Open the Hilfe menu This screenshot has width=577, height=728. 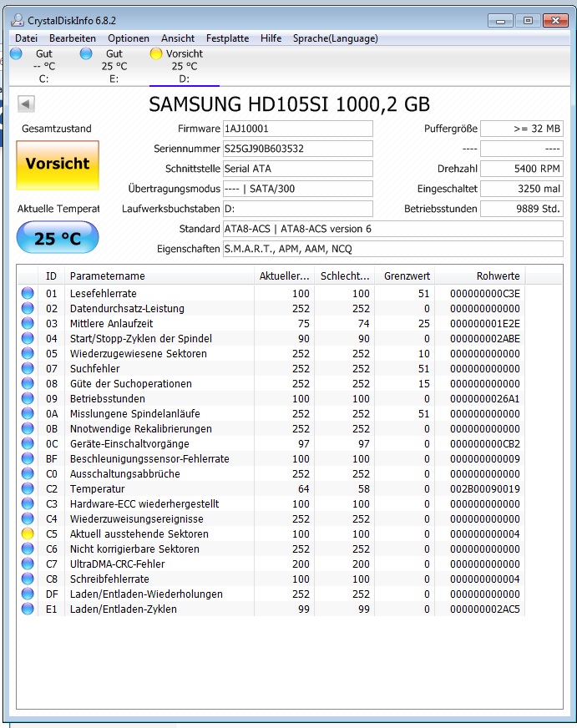(271, 38)
